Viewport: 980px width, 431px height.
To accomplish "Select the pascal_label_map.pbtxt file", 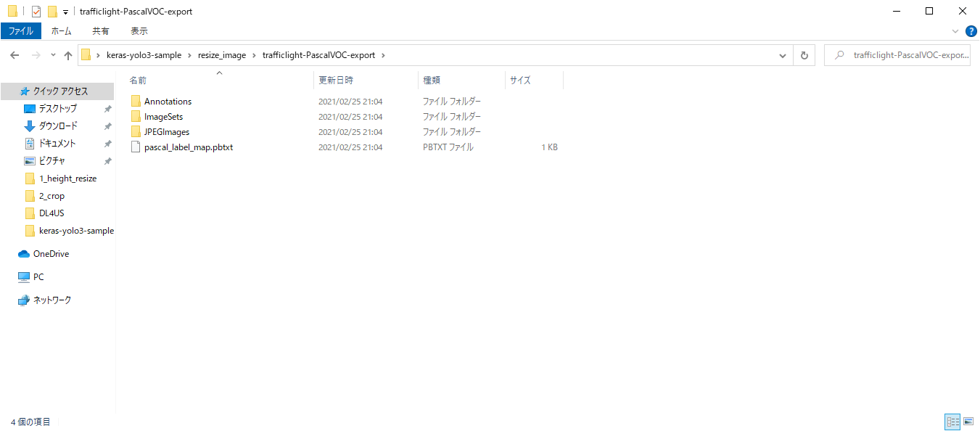I will [188, 147].
